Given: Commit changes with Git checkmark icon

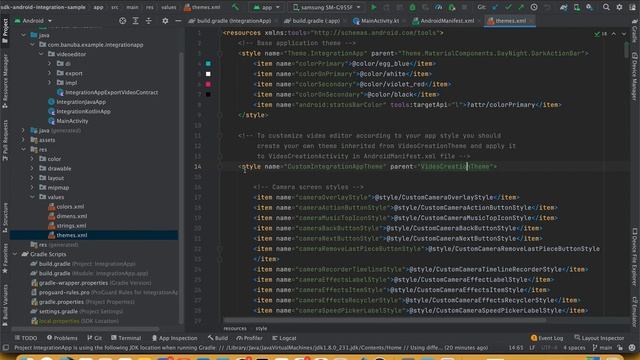Looking at the screenshot, I should point(508,7).
